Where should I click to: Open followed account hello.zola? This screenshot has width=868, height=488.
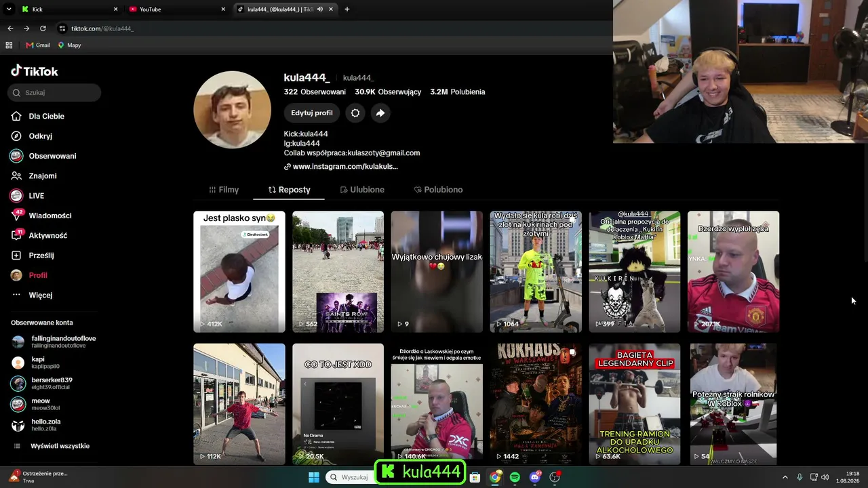pyautogui.click(x=37, y=425)
